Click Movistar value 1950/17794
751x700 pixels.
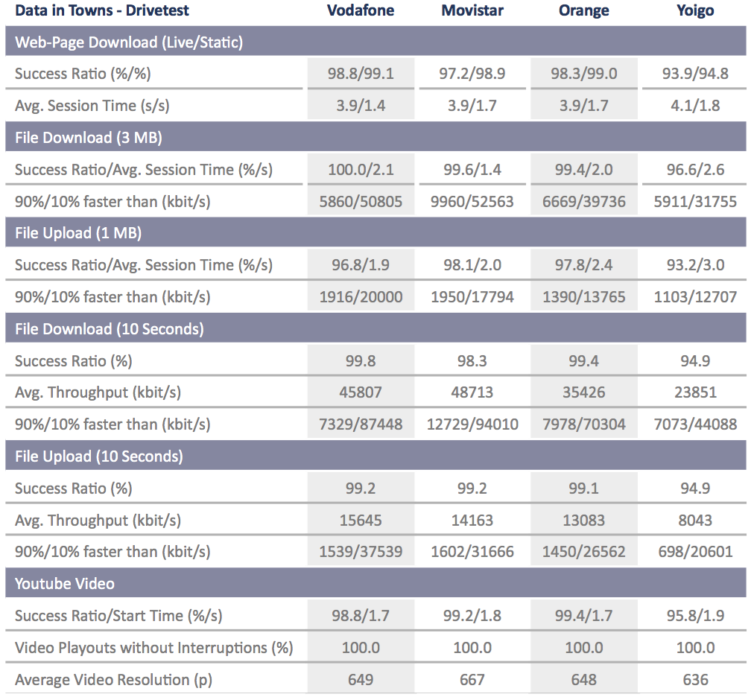[x=472, y=297]
